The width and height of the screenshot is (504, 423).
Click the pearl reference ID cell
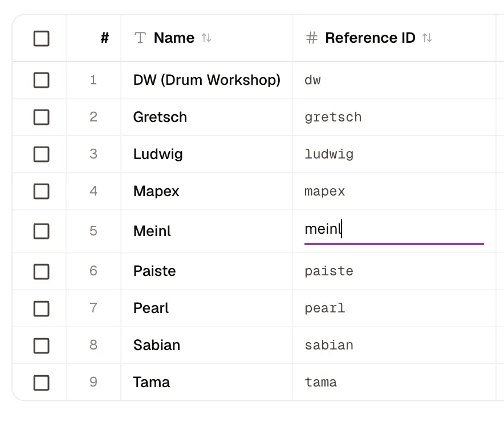(394, 308)
